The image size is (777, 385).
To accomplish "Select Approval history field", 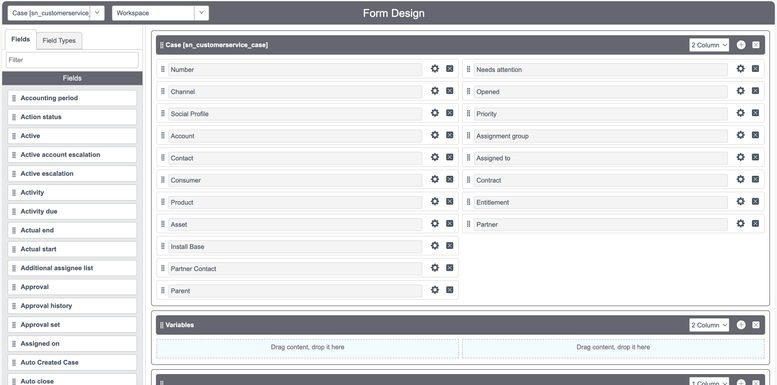I will 72,306.
